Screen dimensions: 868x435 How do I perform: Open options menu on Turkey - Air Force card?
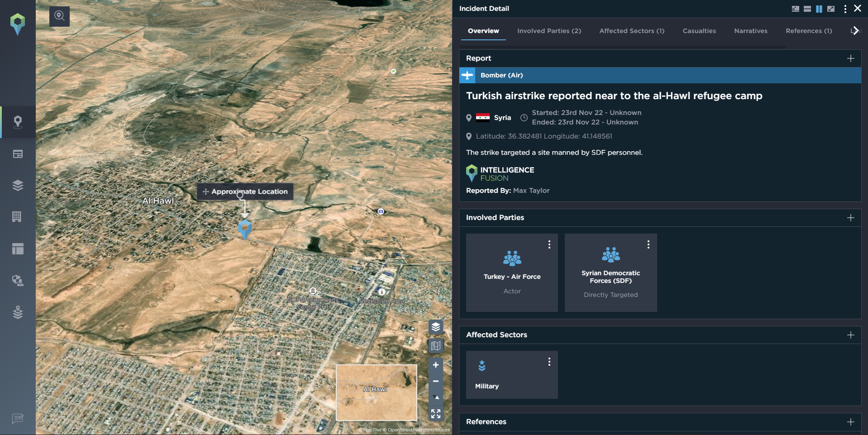pos(549,244)
